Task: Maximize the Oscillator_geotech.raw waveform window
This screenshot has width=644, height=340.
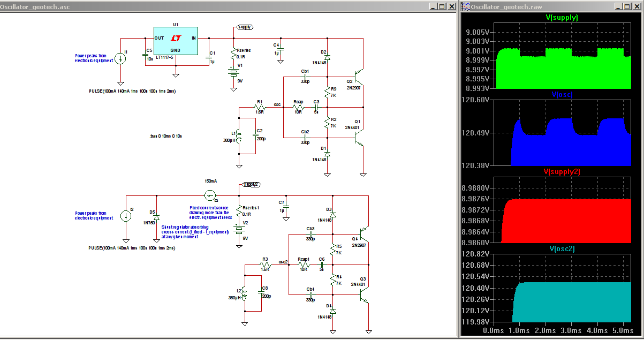Action: [627, 7]
